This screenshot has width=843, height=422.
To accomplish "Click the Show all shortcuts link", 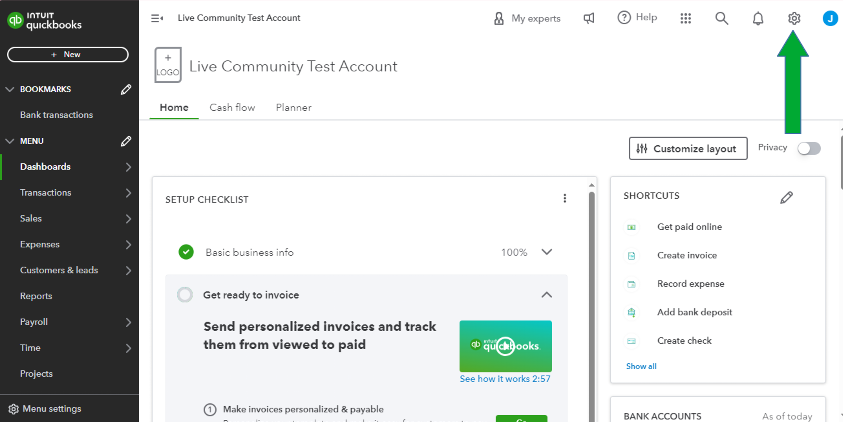I will (641, 367).
